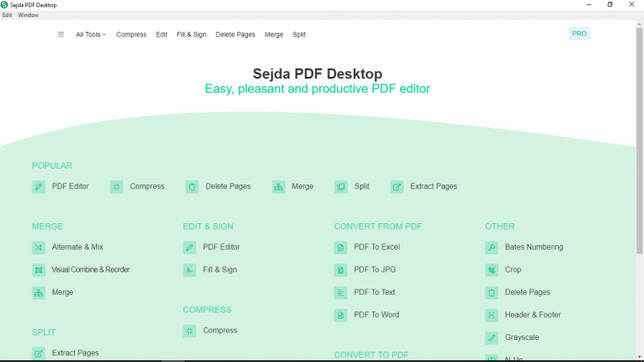Expand the All Tools dropdown
This screenshot has width=644, height=362.
tap(91, 35)
